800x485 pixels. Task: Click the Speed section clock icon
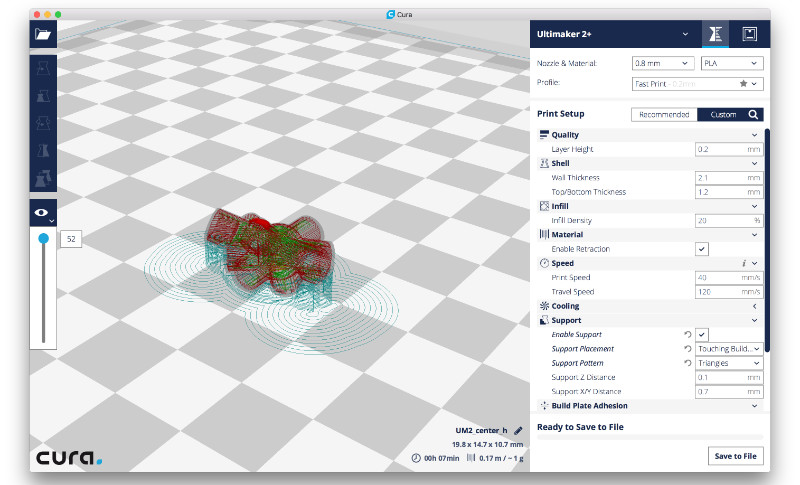tap(544, 263)
